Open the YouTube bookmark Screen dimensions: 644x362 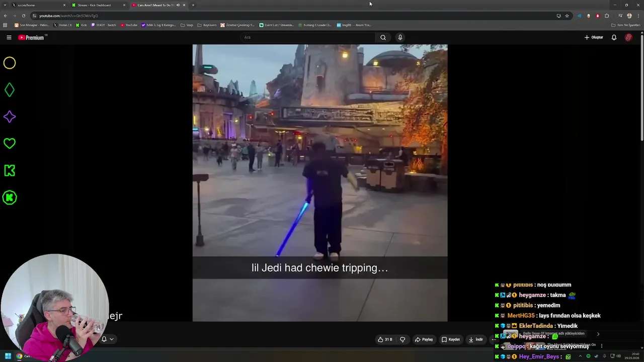click(x=129, y=25)
